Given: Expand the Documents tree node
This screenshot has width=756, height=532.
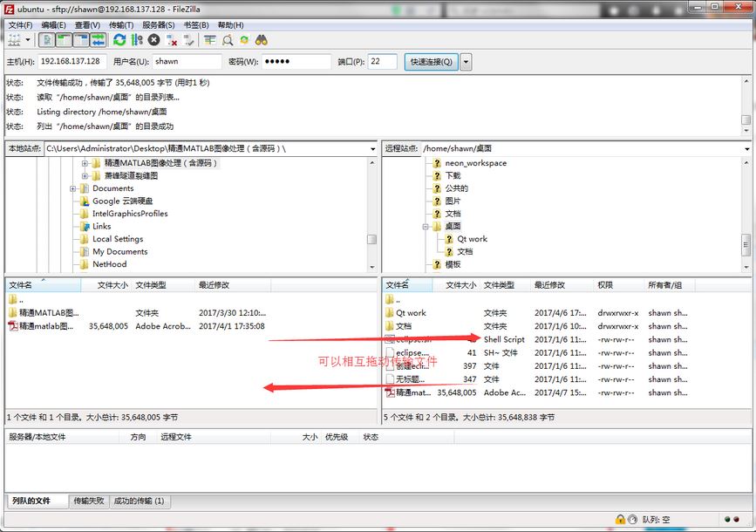Looking at the screenshot, I should coord(72,188).
